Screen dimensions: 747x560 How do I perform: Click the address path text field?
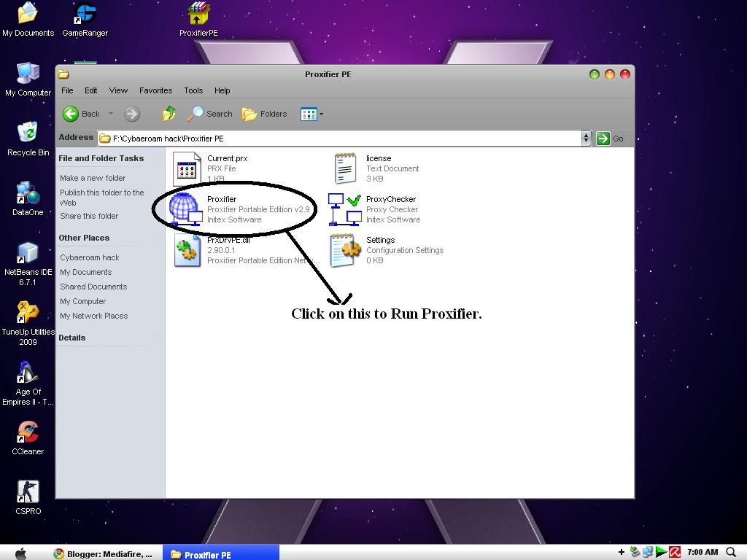tap(339, 139)
